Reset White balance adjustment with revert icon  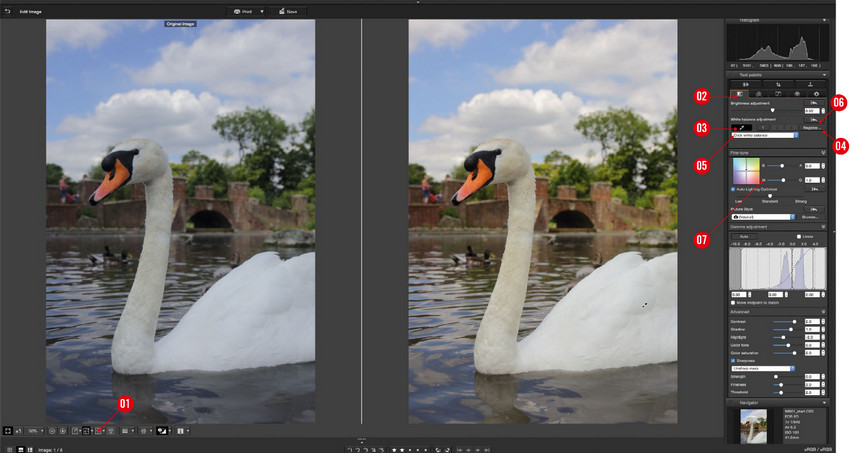(814, 119)
